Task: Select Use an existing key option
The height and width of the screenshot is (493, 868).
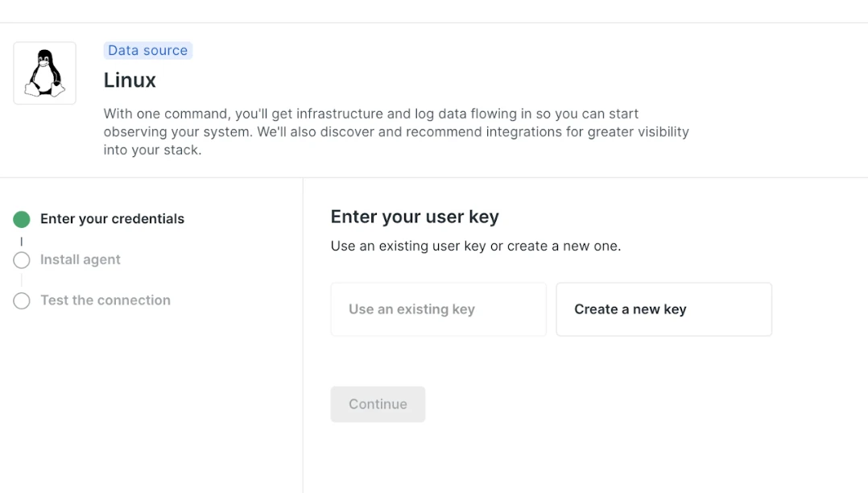Action: (x=438, y=309)
